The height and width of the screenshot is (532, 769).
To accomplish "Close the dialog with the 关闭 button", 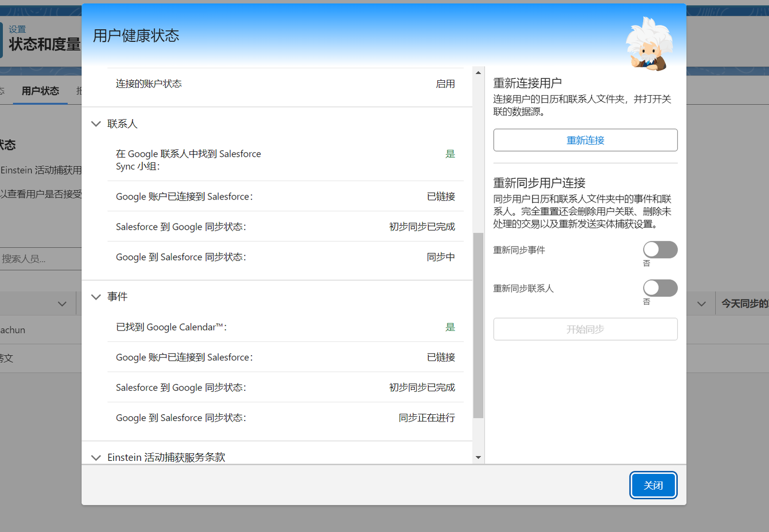I will pos(653,485).
